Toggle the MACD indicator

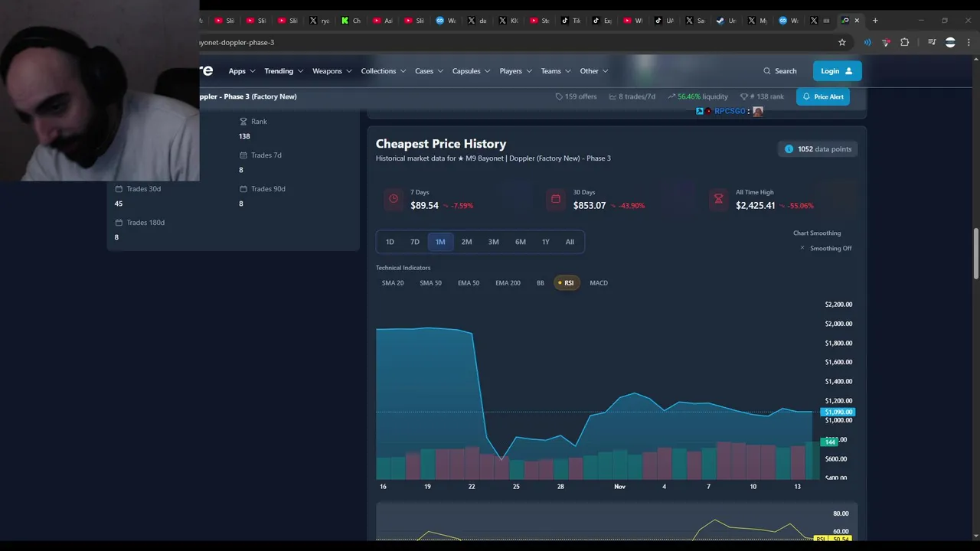click(x=599, y=283)
